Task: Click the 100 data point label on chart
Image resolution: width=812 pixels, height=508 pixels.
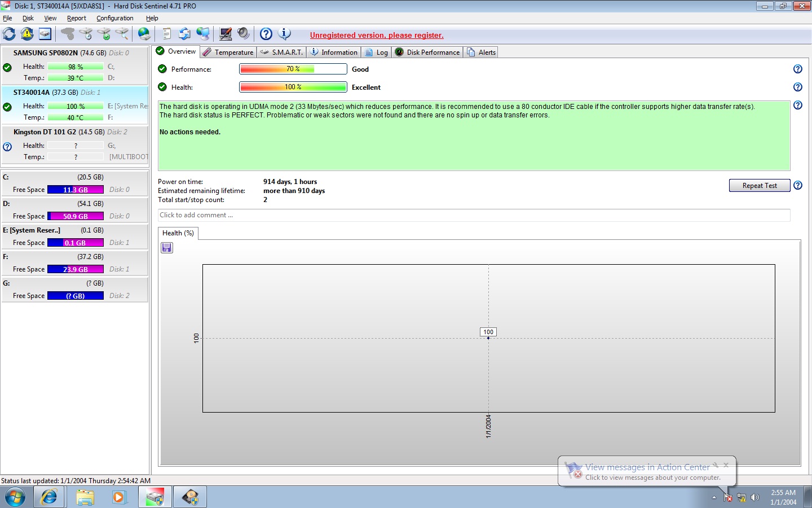Action: [x=488, y=332]
